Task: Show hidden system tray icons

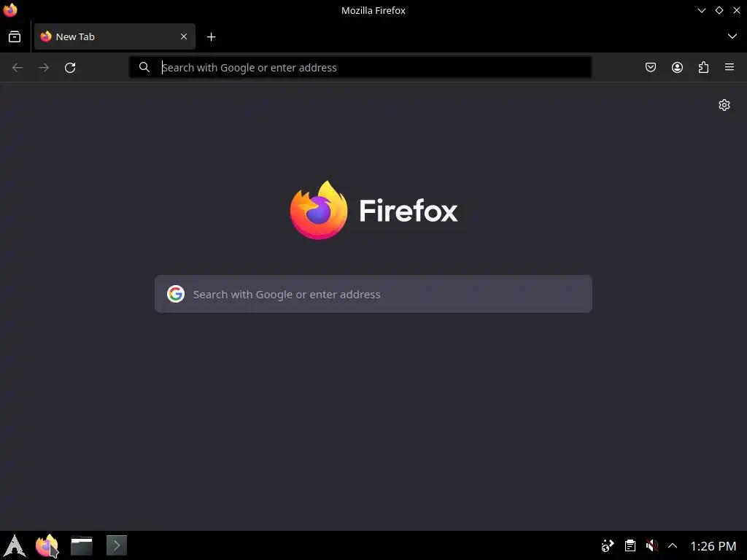Action: click(x=673, y=545)
